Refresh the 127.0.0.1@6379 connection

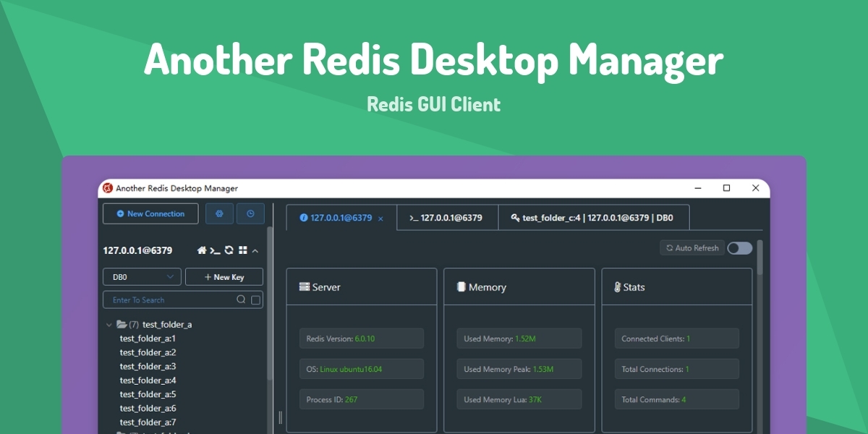pos(229,250)
